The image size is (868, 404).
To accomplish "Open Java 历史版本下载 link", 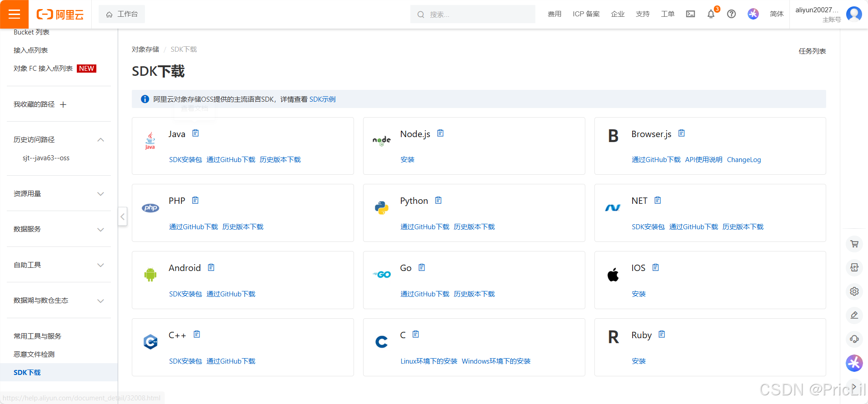I will [280, 160].
